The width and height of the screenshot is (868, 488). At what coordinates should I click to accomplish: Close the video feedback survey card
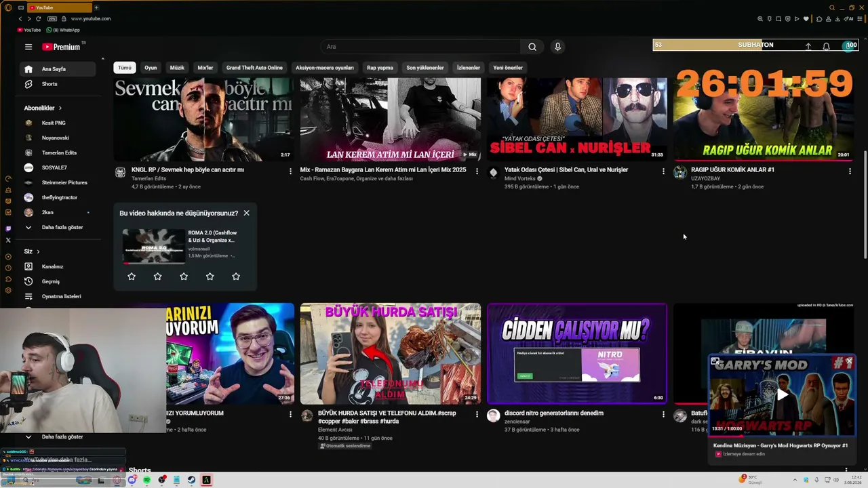pos(246,213)
